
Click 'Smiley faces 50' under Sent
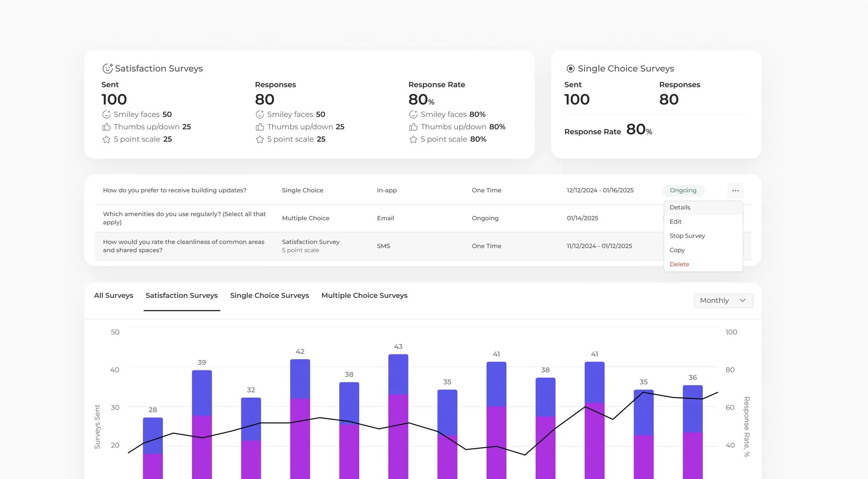137,115
